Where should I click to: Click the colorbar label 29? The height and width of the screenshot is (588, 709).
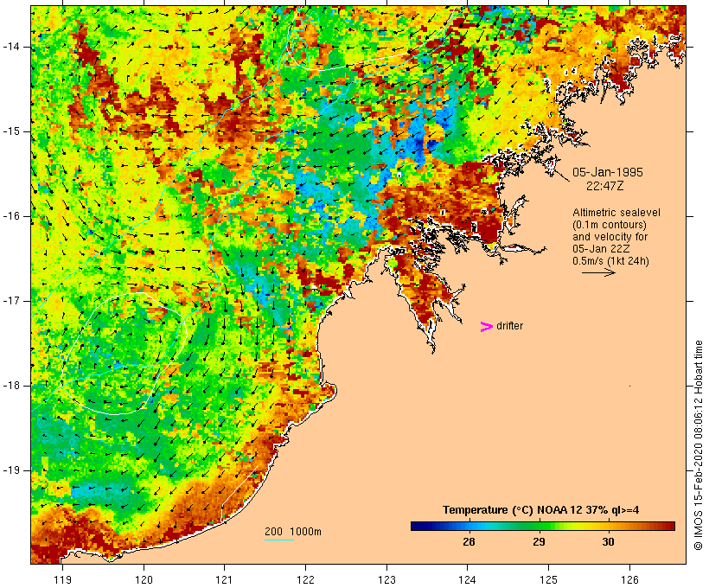click(539, 541)
